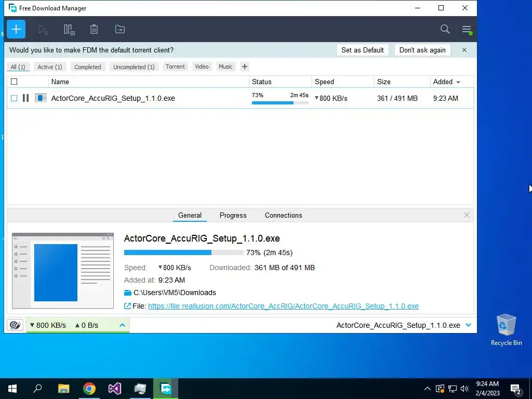The image size is (532, 399).
Task: Check the select-all header checkbox
Action: [x=14, y=82]
